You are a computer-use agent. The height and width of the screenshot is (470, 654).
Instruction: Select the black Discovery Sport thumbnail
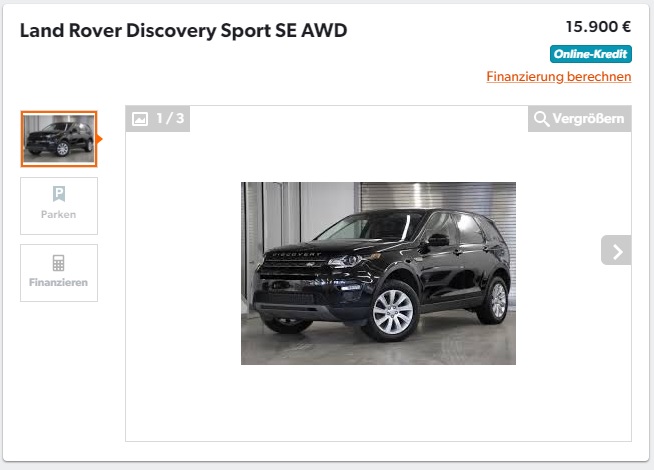click(x=59, y=139)
